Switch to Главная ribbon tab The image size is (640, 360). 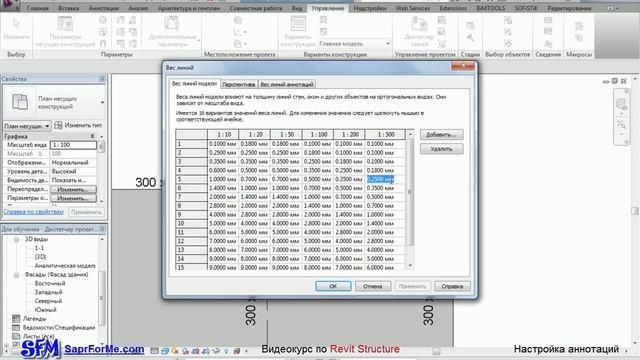pyautogui.click(x=38, y=8)
